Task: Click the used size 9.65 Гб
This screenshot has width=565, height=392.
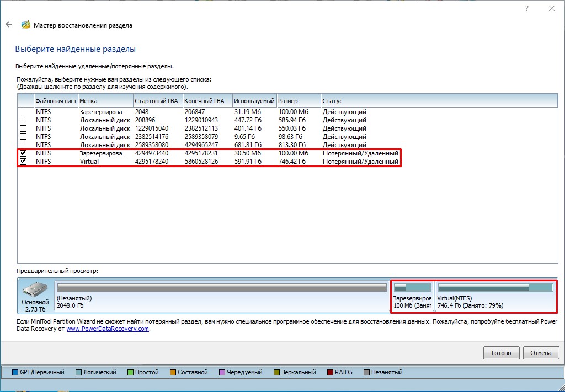Action: point(244,137)
